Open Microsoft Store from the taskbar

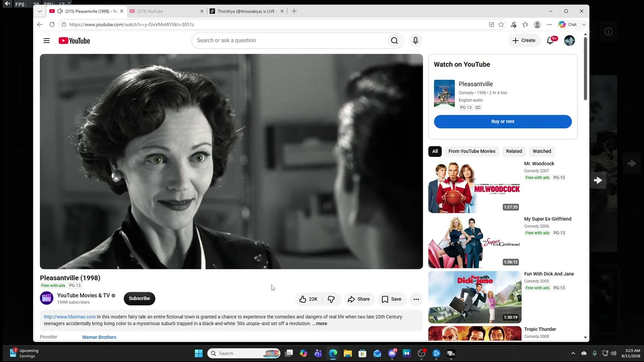pos(362,353)
